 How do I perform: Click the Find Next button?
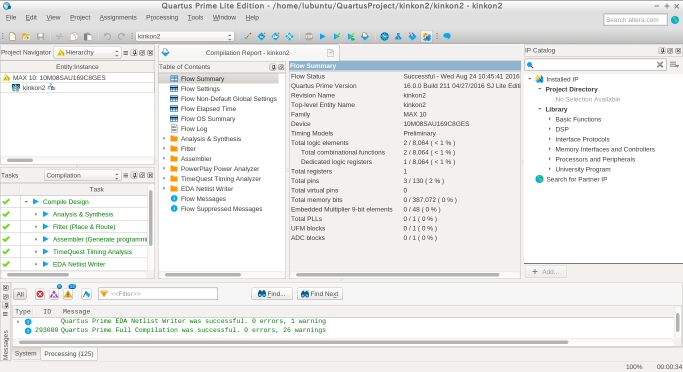[x=320, y=294]
